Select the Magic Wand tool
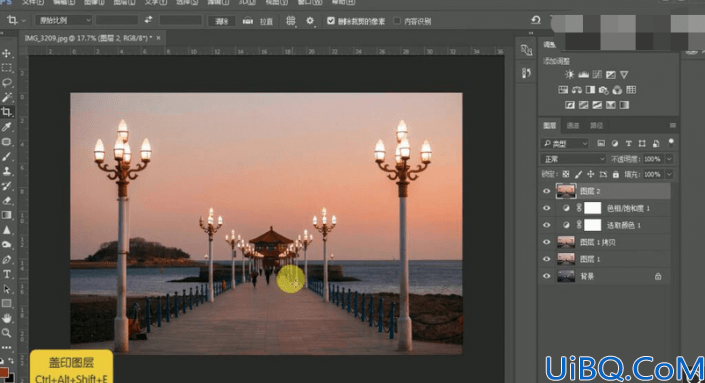The height and width of the screenshot is (383, 705). (x=6, y=97)
